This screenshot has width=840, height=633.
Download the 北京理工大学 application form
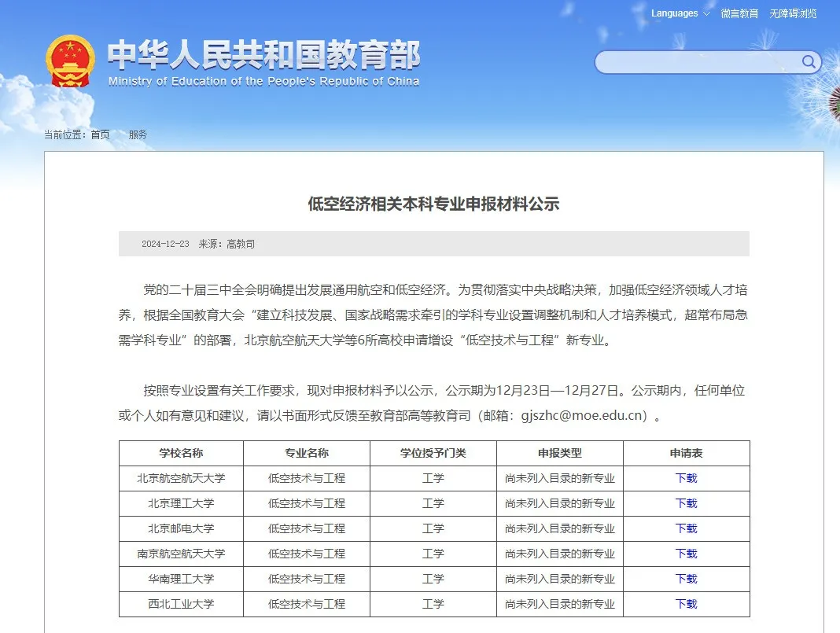[686, 503]
